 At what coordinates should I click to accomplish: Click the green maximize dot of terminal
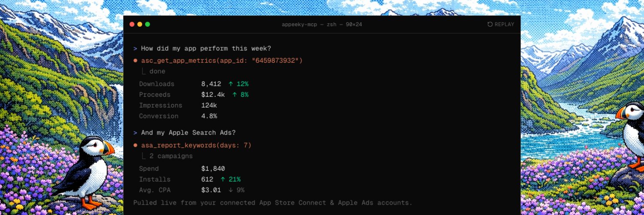click(147, 25)
